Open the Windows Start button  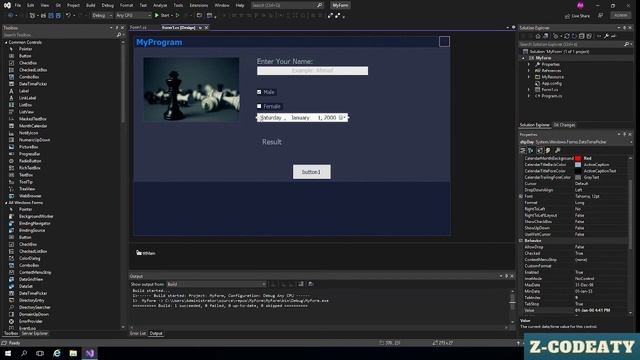click(8, 353)
